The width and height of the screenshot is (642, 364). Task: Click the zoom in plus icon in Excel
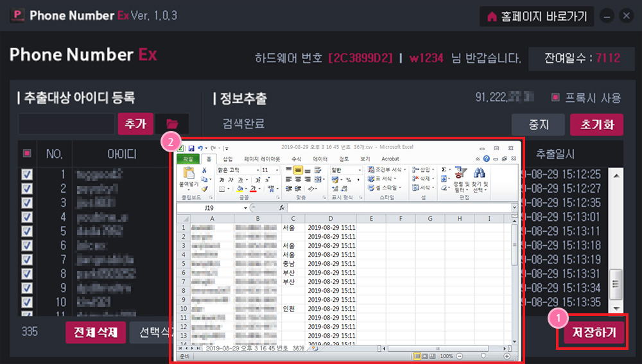pyautogui.click(x=507, y=356)
